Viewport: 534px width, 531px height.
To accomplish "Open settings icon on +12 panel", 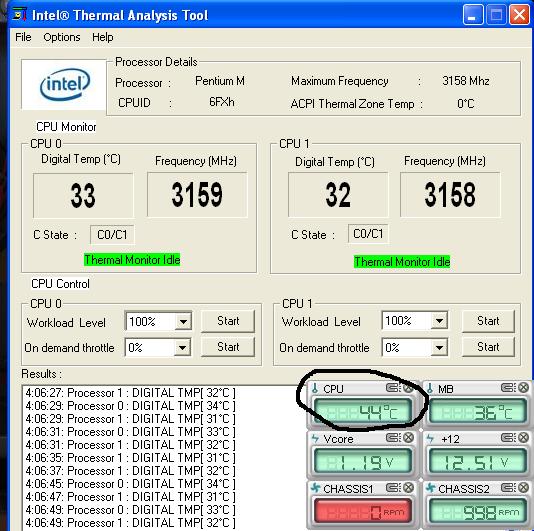I will [x=508, y=437].
